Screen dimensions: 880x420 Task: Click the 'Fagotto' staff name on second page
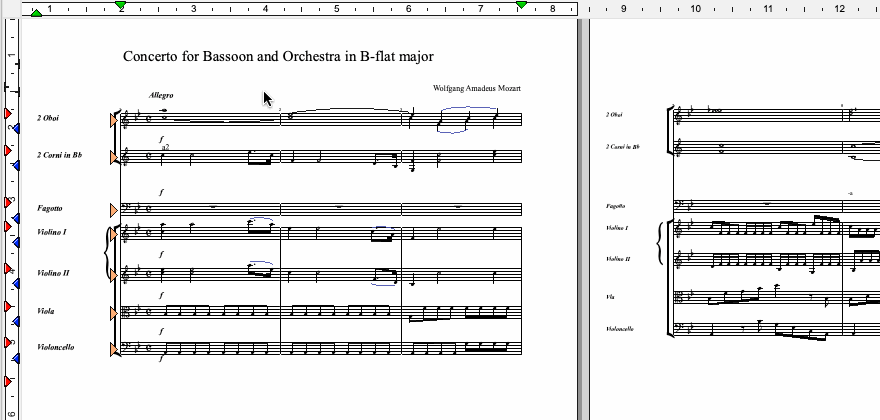(615, 205)
